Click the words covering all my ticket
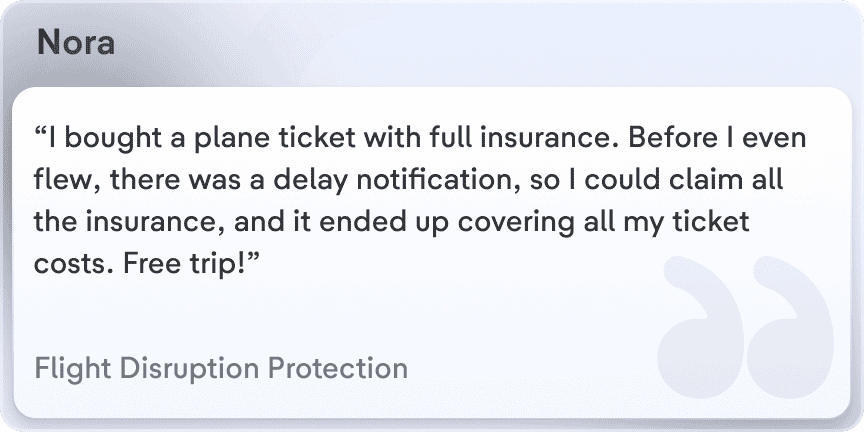Image resolution: width=864 pixels, height=432 pixels. tap(604, 223)
